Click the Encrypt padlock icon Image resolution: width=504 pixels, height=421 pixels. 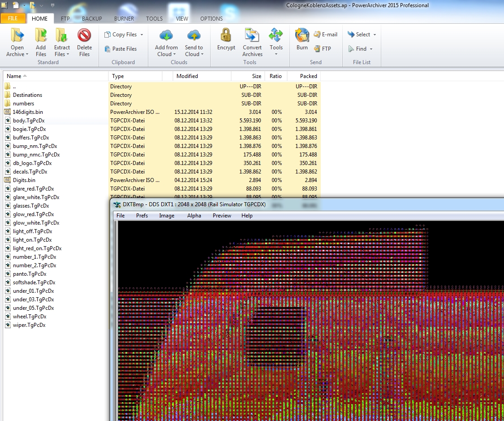coord(226,35)
